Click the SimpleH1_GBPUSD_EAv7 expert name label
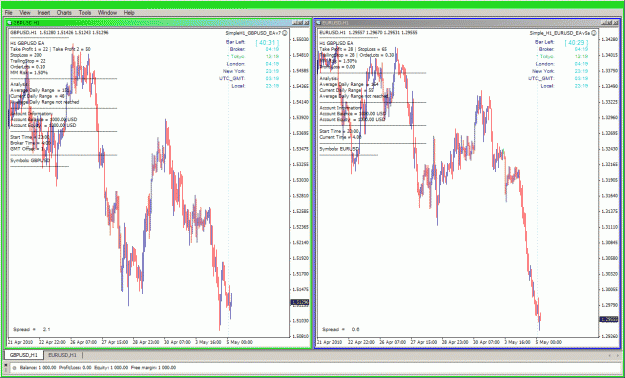 (x=253, y=33)
